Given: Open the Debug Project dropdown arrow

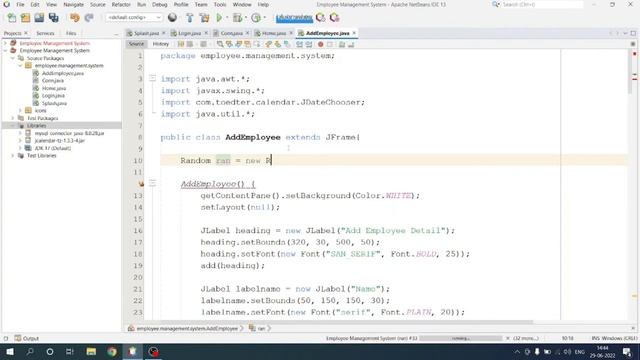Looking at the screenshot, I should point(245,18).
